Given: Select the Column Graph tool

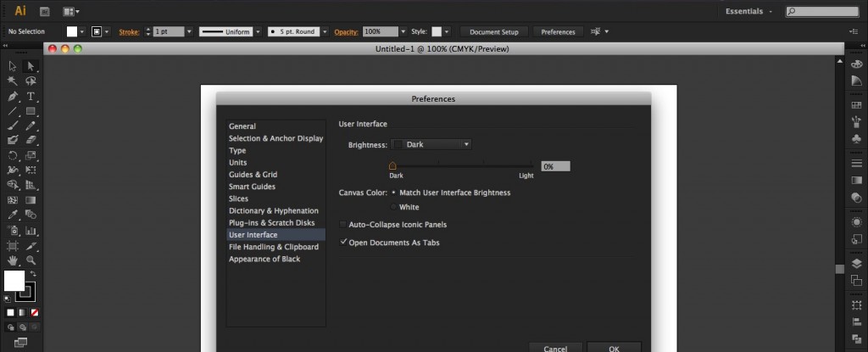Looking at the screenshot, I should pos(31,230).
